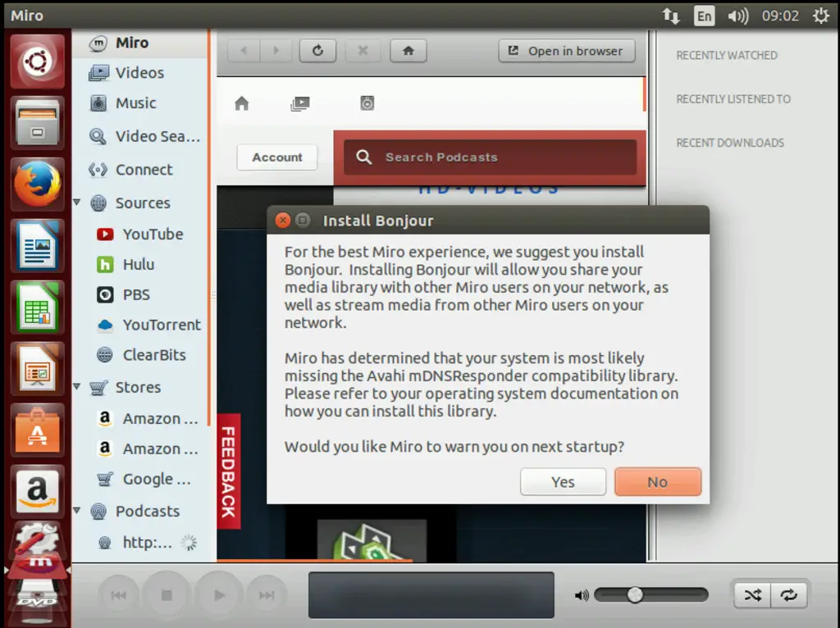Open Ubuntu Software Center from launcher
The height and width of the screenshot is (628, 840).
[x=37, y=430]
